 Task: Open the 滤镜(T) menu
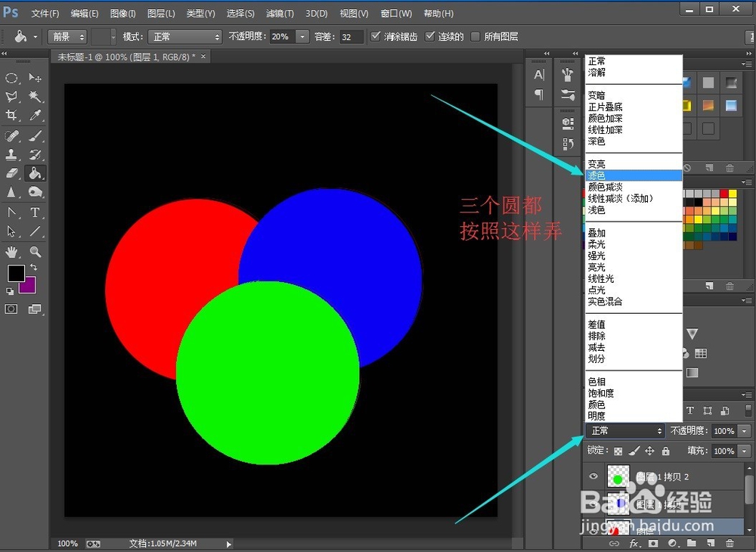coord(280,14)
